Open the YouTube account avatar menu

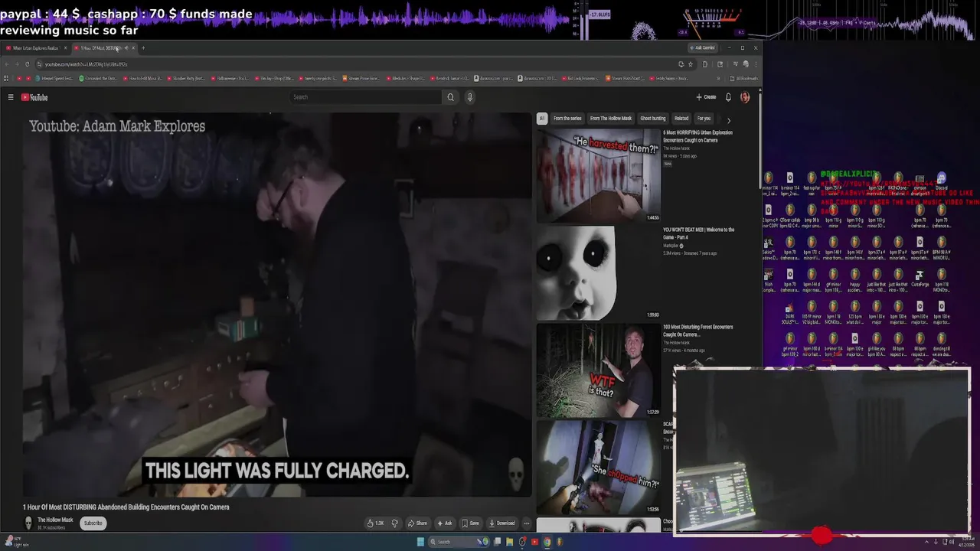(745, 97)
